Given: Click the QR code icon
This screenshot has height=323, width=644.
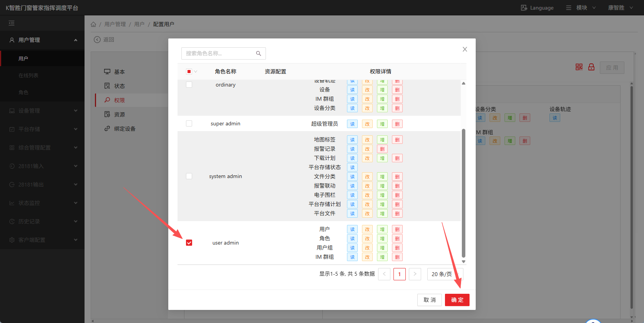Looking at the screenshot, I should point(579,67).
